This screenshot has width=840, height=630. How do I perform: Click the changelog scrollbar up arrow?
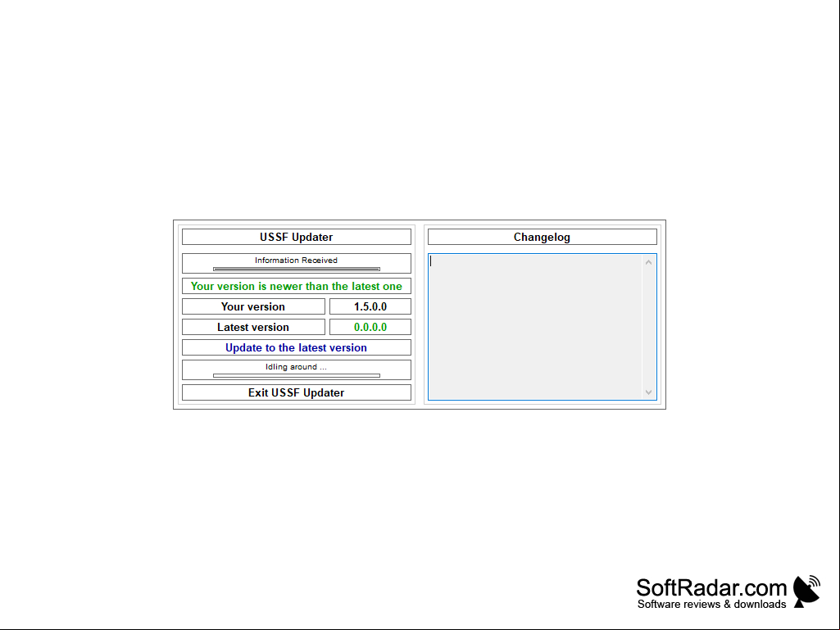(649, 262)
